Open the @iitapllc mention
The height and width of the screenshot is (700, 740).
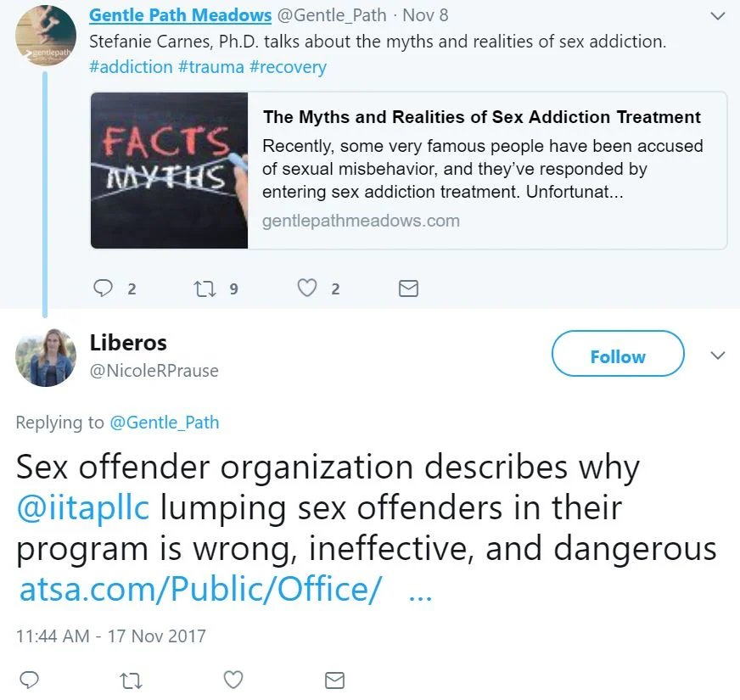click(x=83, y=508)
